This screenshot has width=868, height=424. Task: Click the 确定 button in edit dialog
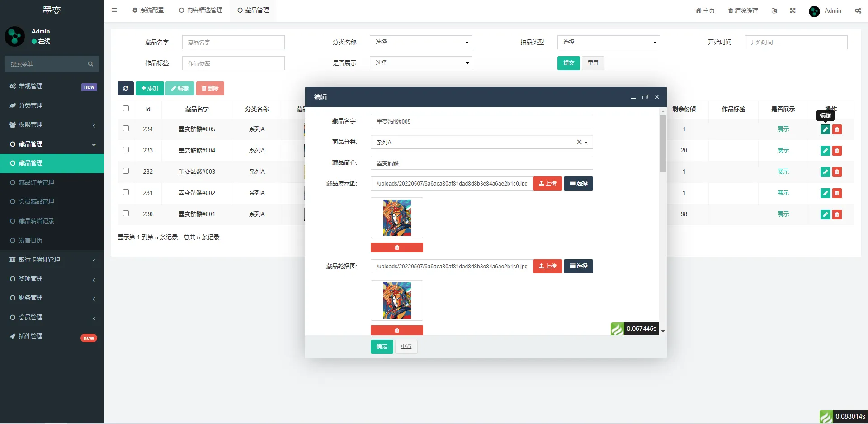point(382,347)
